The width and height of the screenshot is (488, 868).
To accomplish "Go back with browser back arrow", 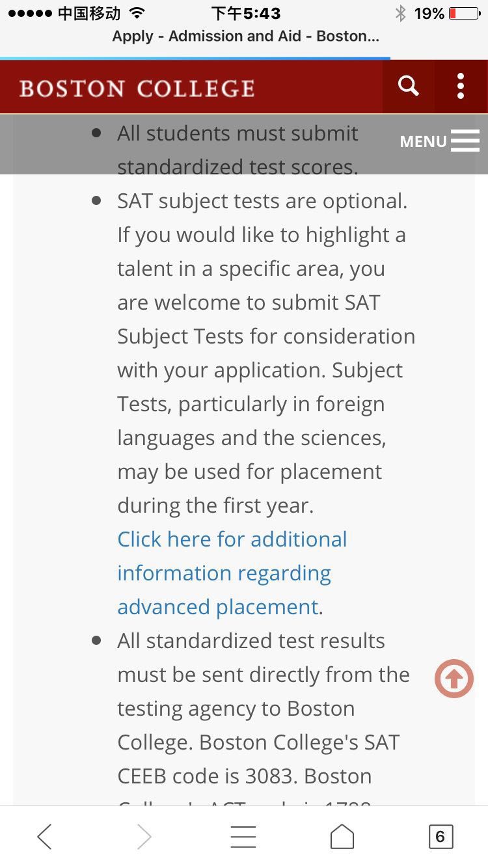I will (x=44, y=837).
